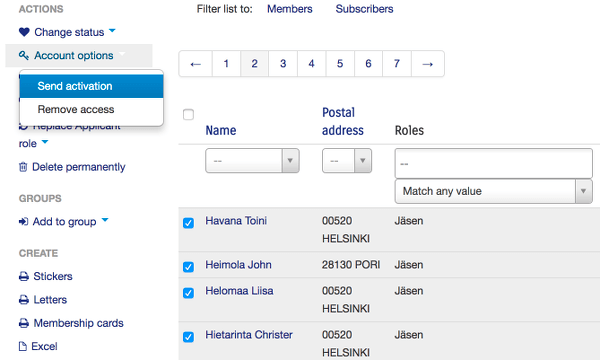Click the heart icon beside Change status
The width and height of the screenshot is (600, 360).
coord(24,32)
